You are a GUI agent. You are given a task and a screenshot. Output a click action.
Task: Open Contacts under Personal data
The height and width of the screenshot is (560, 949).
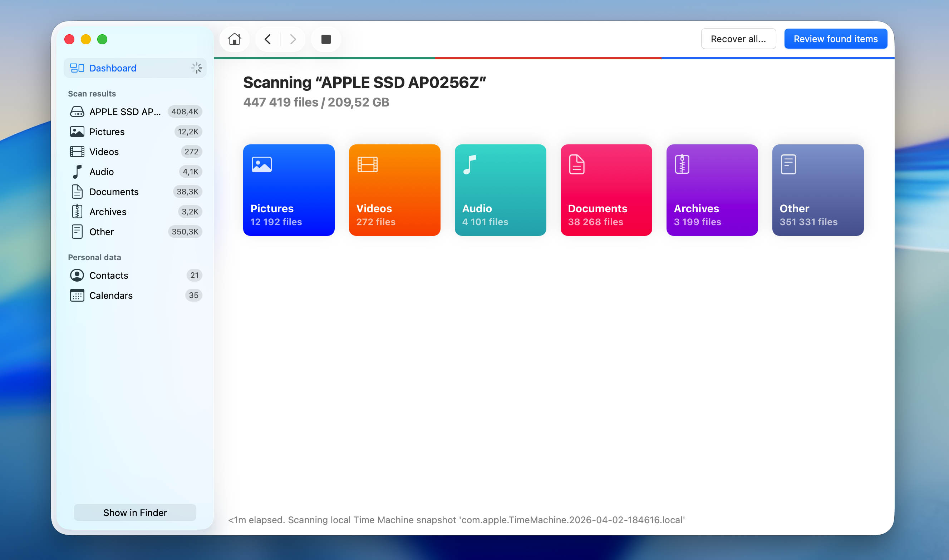(135, 276)
